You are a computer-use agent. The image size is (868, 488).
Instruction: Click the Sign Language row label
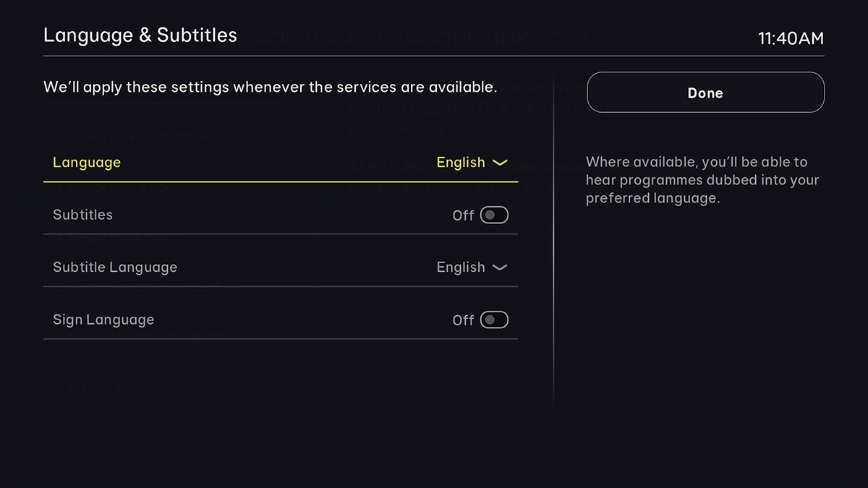103,319
